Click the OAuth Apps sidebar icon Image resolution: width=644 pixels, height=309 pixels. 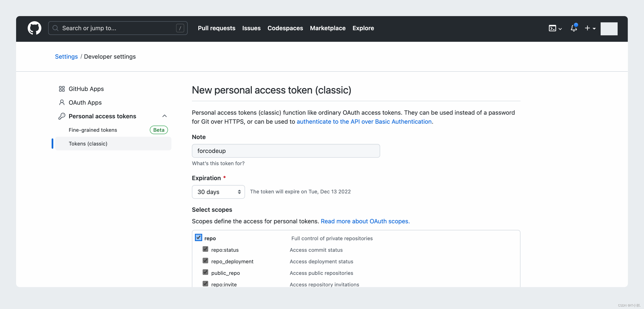[61, 102]
